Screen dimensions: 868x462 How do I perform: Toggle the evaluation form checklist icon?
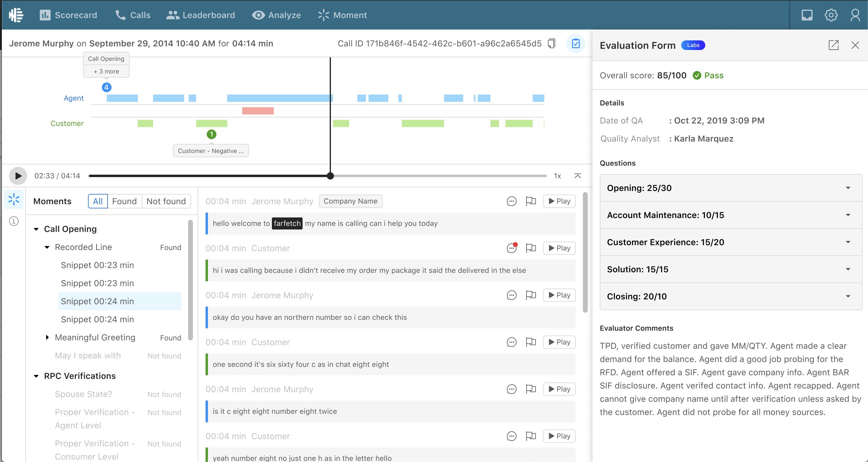(x=576, y=43)
